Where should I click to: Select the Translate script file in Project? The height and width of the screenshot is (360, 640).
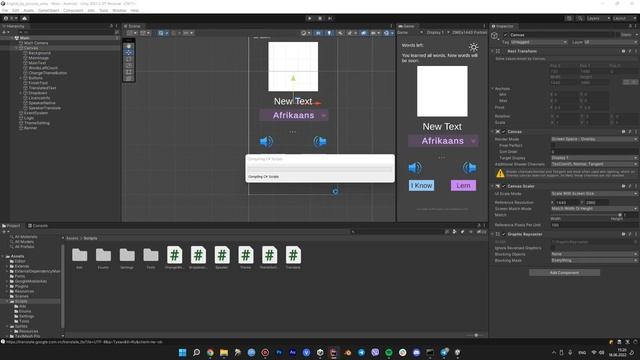293,256
